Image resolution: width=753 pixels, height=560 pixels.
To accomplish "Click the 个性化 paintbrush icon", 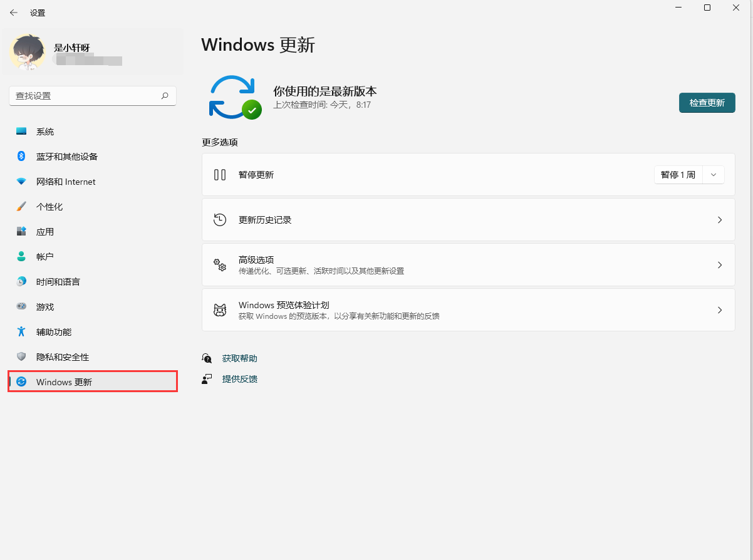I will pyautogui.click(x=21, y=207).
